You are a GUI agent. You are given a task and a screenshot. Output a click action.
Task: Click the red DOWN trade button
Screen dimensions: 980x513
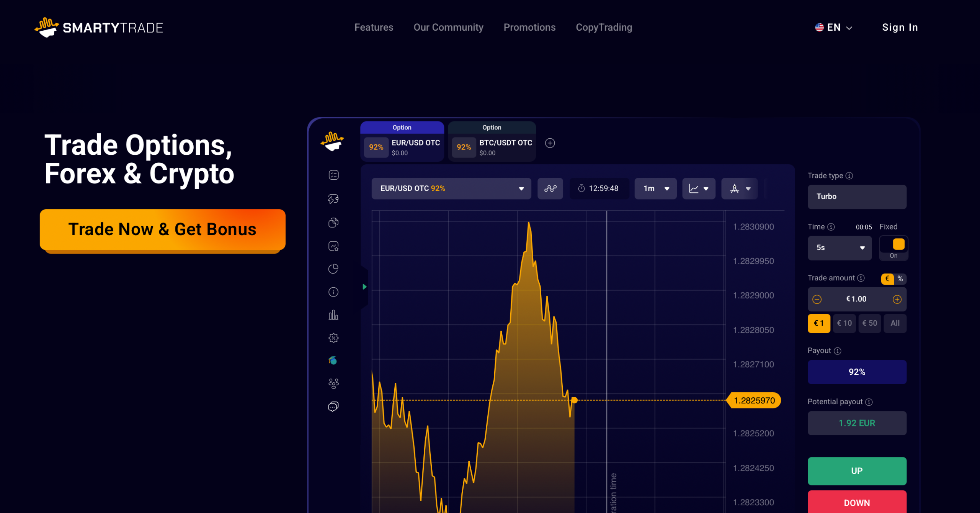[x=857, y=502]
